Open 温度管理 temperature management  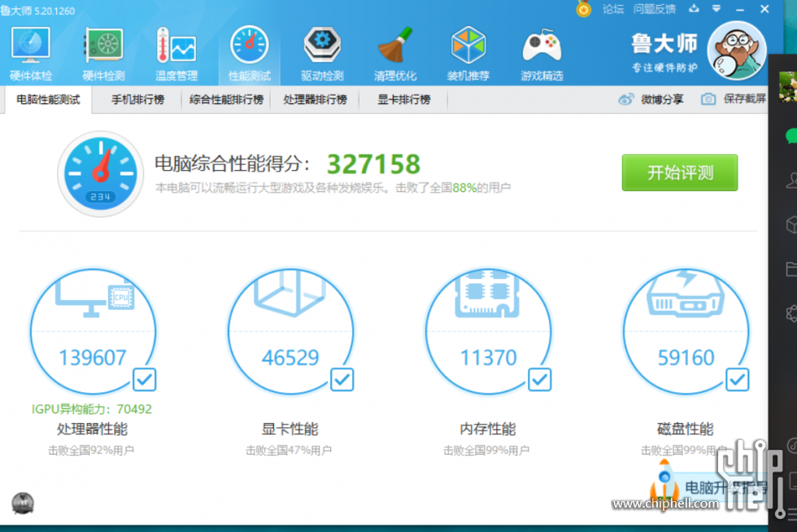click(176, 54)
